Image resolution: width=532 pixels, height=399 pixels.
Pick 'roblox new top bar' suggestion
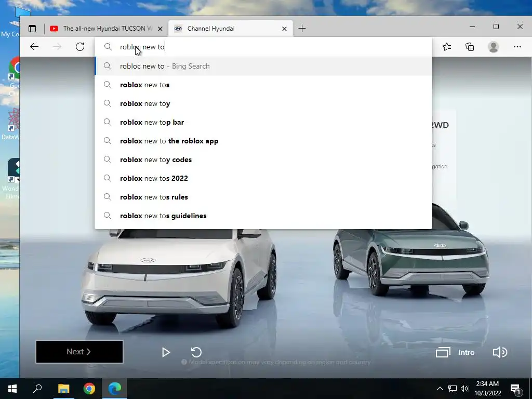tap(263, 122)
